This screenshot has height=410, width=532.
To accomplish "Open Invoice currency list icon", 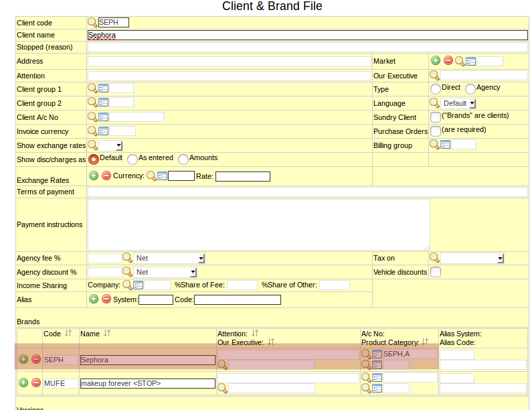I will (x=104, y=131).
